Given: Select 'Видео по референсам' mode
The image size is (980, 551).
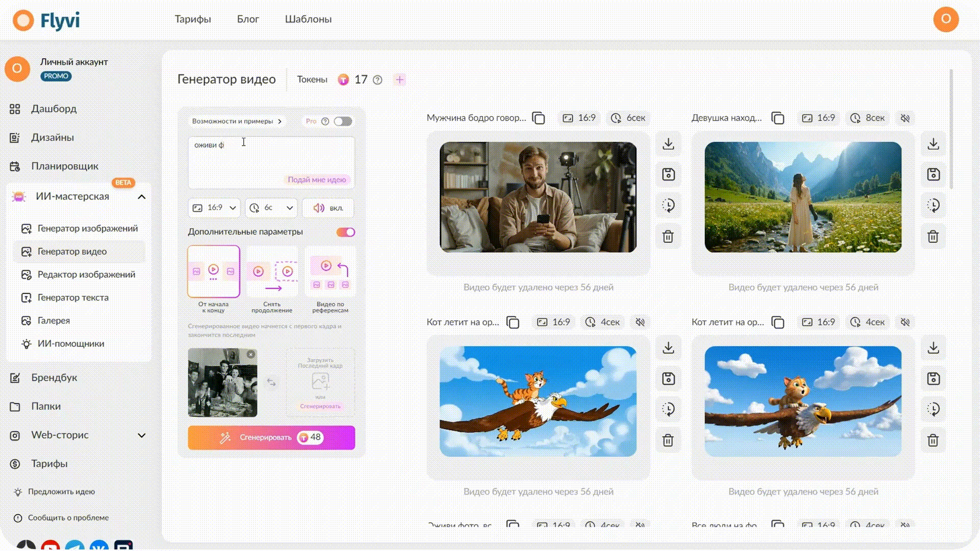Looking at the screenshot, I should 330,279.
